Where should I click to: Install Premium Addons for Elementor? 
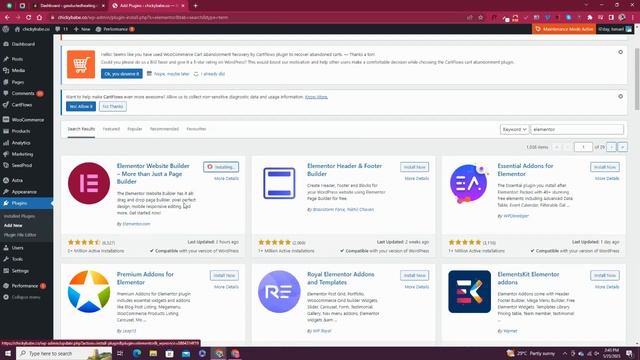click(x=224, y=276)
